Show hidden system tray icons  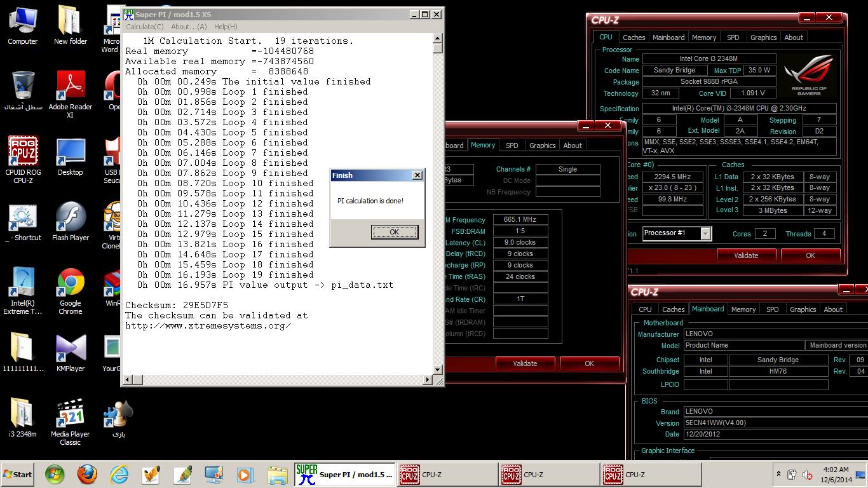coord(778,474)
